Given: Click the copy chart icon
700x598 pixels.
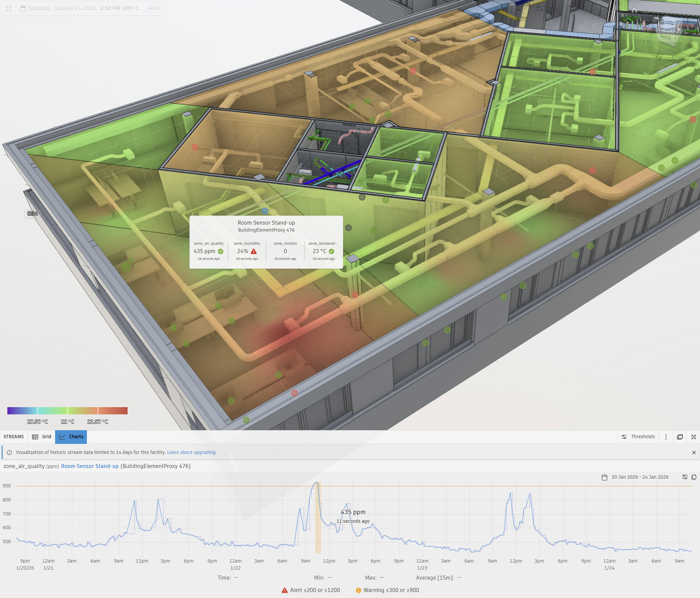Looking at the screenshot, I should (x=694, y=477).
